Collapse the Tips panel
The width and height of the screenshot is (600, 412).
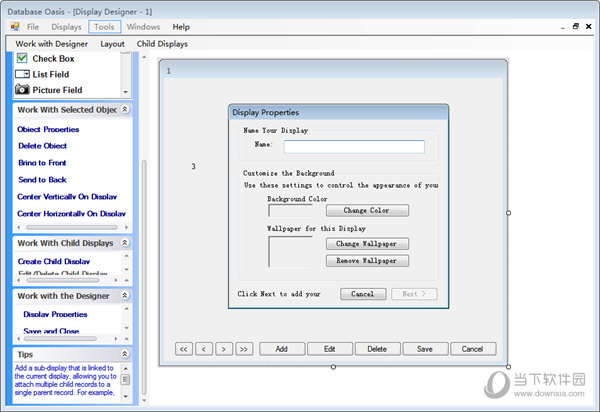[x=125, y=354]
